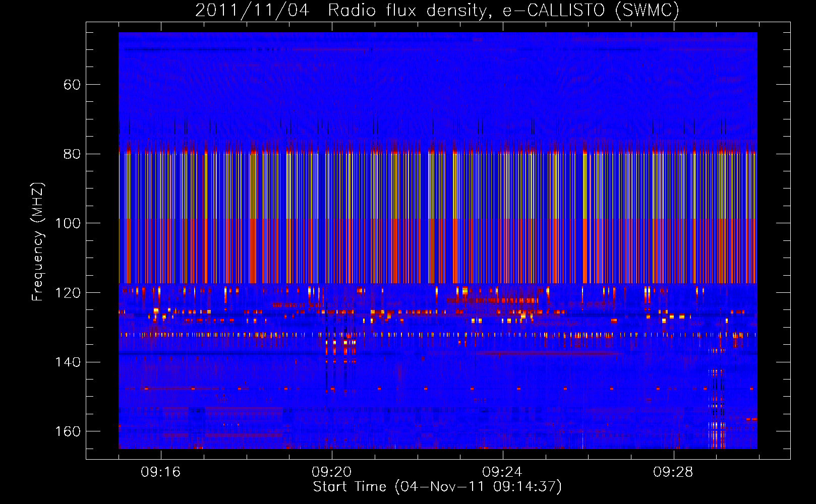Click the 09:16 time tick label
816x504 pixels.
pos(161,472)
